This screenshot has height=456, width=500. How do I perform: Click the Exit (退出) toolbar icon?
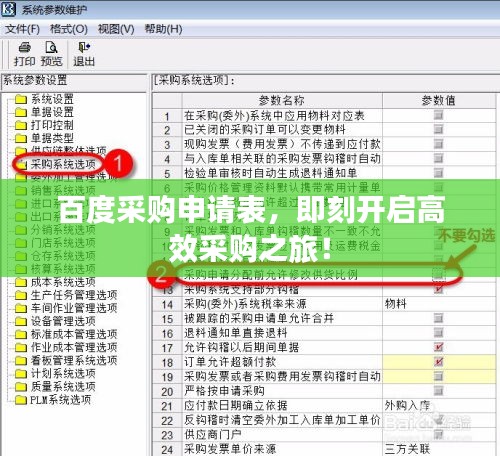[x=84, y=48]
